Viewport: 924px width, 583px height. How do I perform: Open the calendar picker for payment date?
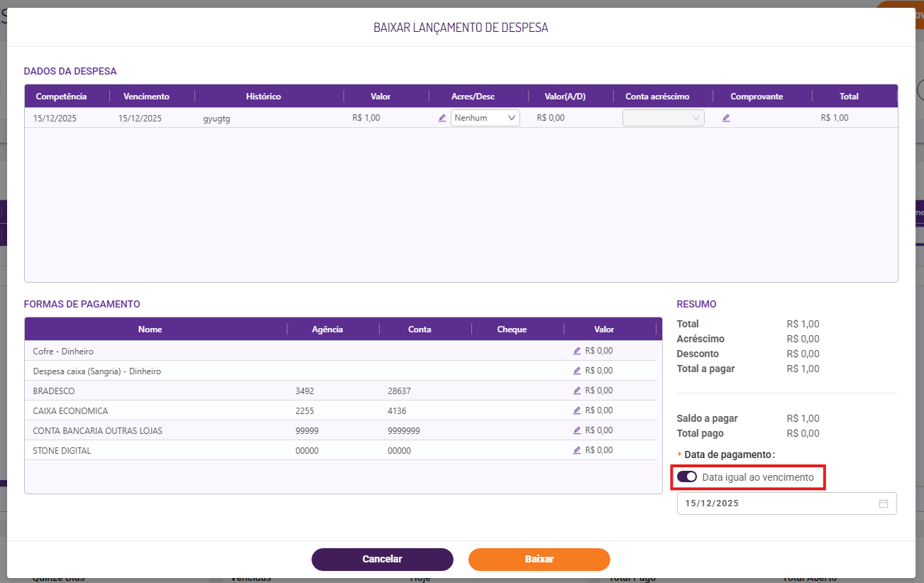point(884,503)
